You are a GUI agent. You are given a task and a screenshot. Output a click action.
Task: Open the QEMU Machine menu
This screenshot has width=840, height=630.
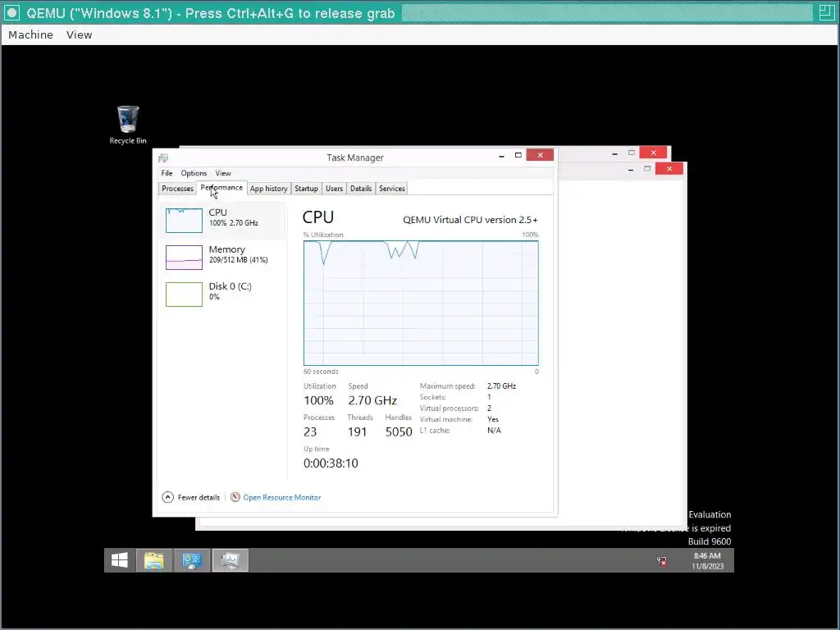click(30, 34)
